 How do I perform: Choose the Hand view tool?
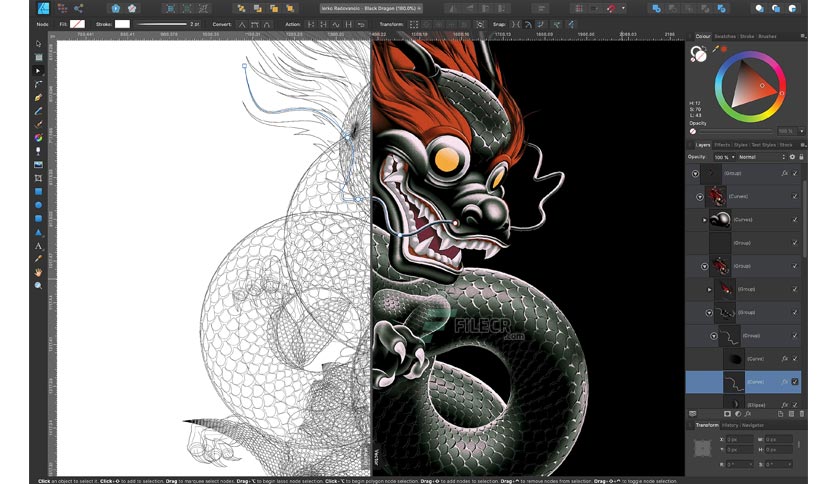tap(39, 272)
